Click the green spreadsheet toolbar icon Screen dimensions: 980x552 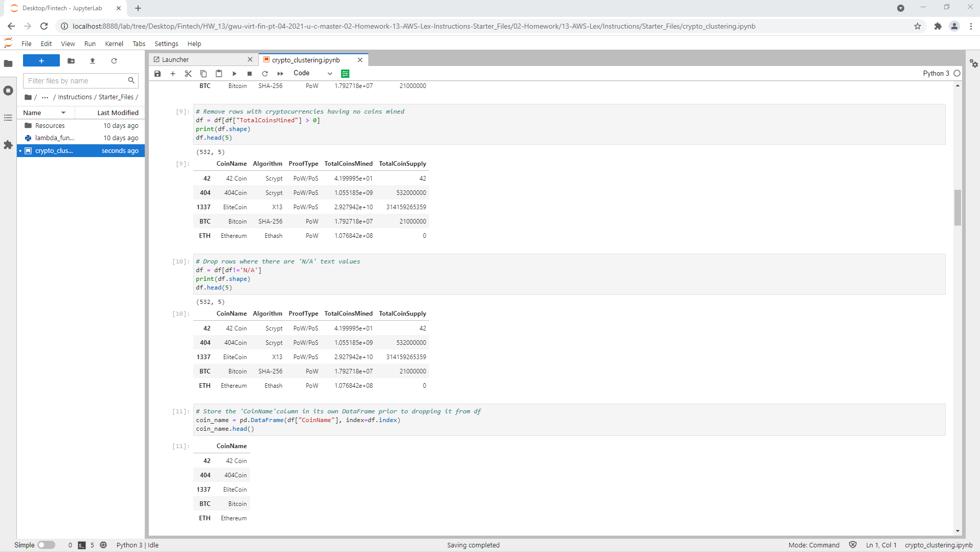click(x=345, y=74)
